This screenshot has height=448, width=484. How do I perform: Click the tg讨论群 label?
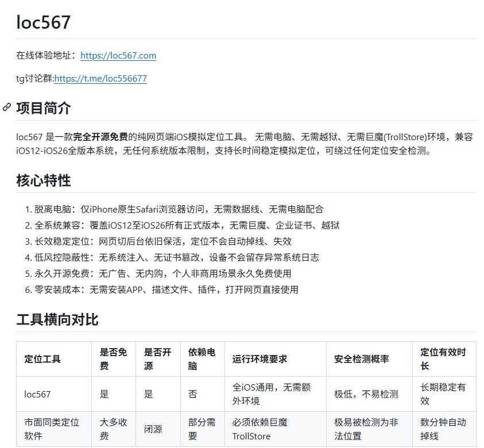[x=35, y=79]
